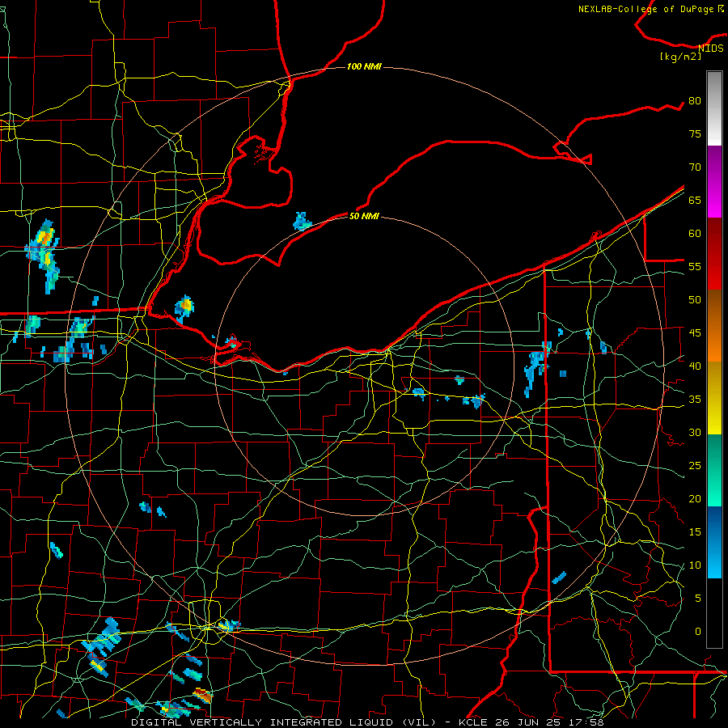
Task: Click the radar echo beside the 50 NMI label
Action: coord(302,221)
